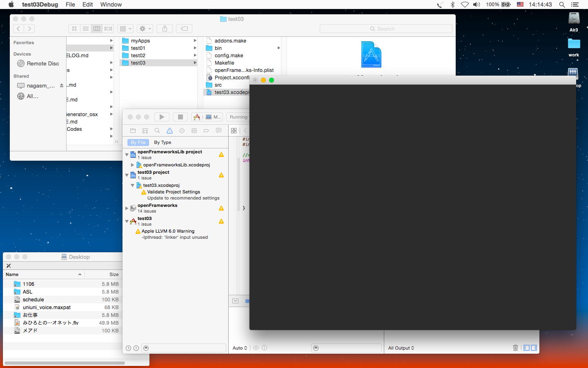Collapse test03 target issue group
The image size is (588, 368).
tap(127, 221)
